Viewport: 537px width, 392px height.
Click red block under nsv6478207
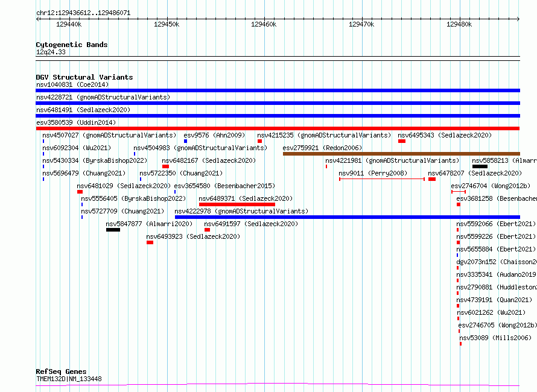click(x=432, y=179)
